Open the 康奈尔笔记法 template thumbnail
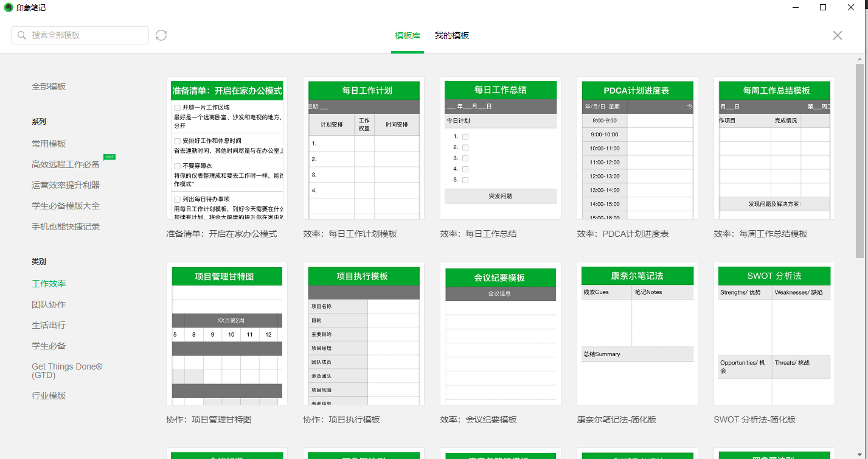Viewport: 868px width, 459px height. pos(637,334)
